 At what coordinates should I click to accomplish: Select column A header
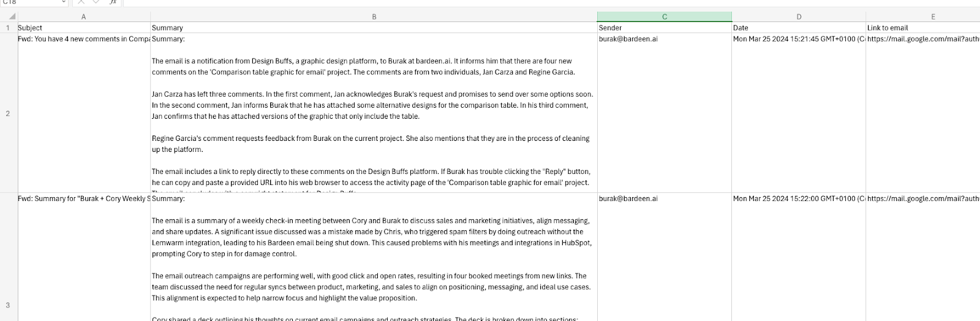(83, 17)
